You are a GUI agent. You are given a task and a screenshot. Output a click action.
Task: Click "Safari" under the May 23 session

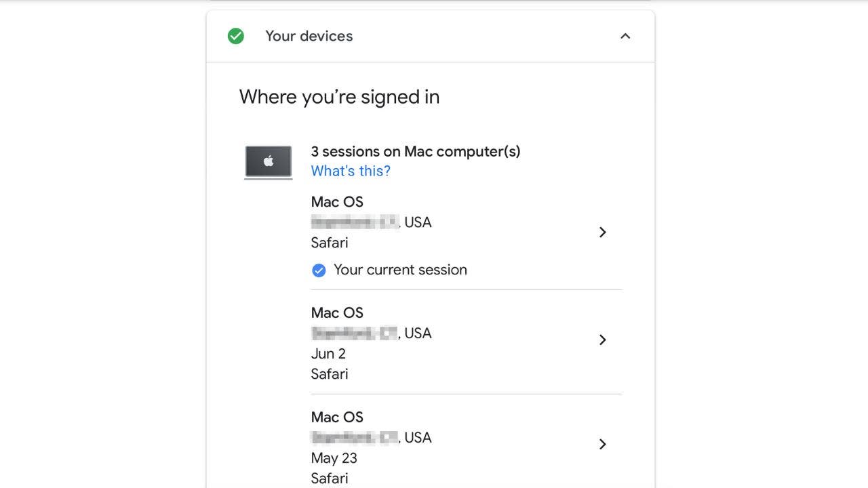tap(330, 478)
